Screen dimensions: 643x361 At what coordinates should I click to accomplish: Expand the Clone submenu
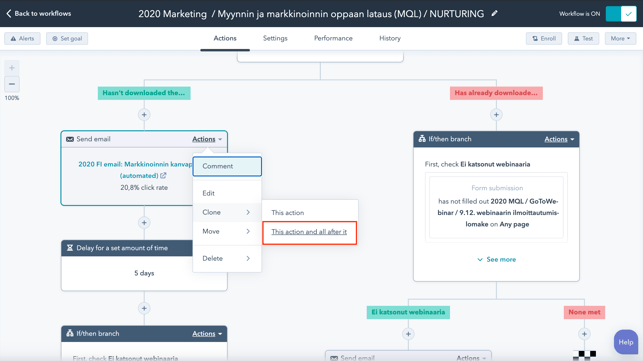(227, 212)
